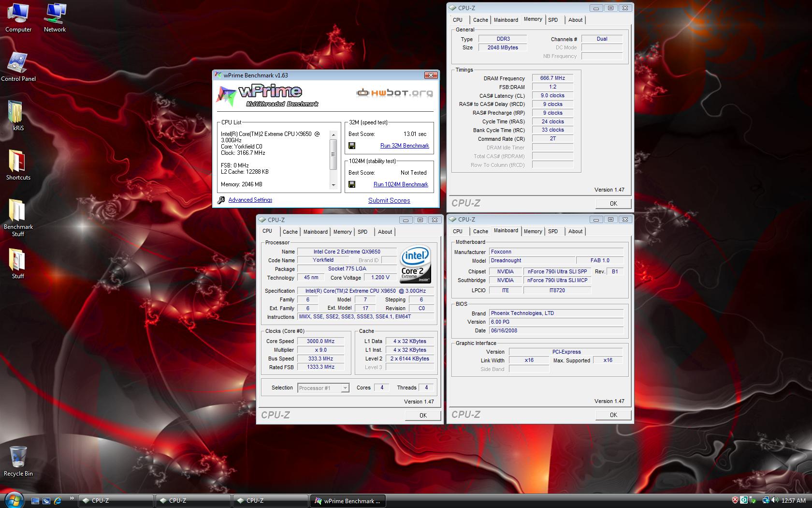The image size is (812, 508).
Task: Click the taskbar clock showing 12:57 AM
Action: pos(793,501)
